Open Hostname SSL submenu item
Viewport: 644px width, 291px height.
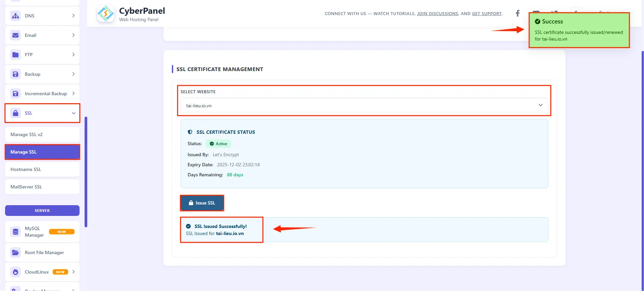pos(42,169)
